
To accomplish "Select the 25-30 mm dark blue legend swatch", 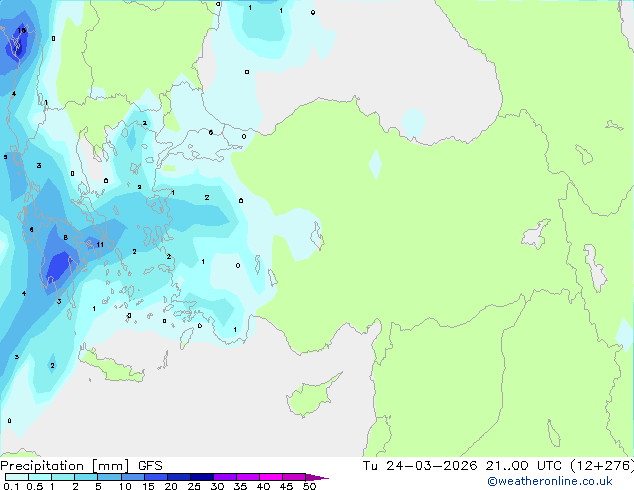I will [202, 477].
